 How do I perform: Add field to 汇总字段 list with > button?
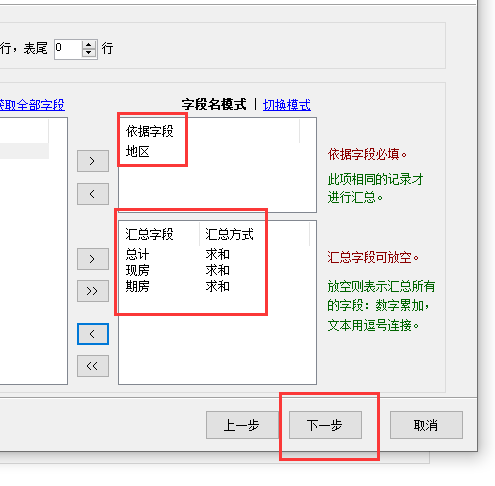pos(93,259)
